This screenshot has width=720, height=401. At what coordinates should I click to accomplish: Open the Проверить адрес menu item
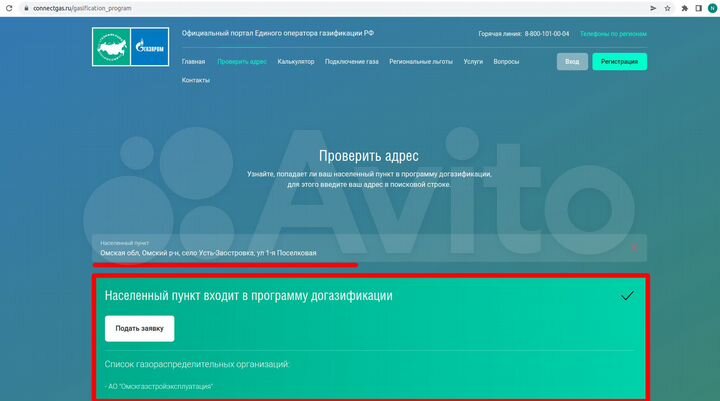[x=242, y=62]
